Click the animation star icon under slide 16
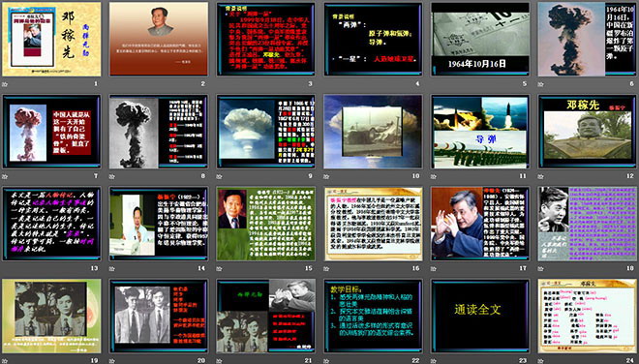 point(326,268)
